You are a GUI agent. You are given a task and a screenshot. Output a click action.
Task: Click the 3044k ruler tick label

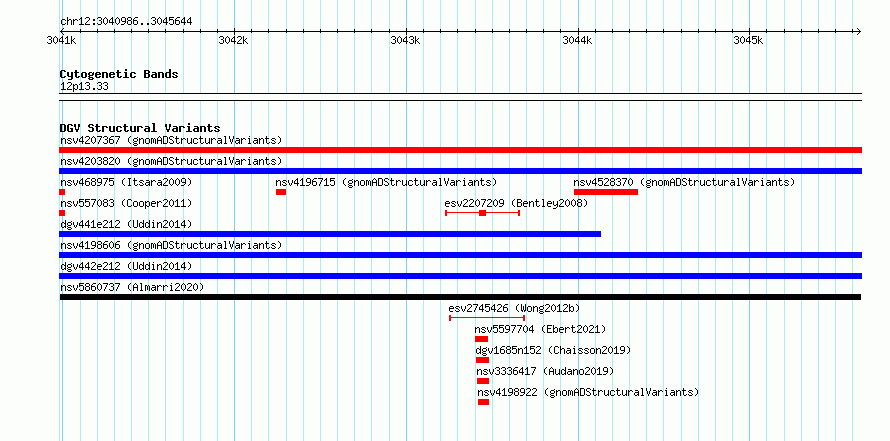(x=577, y=40)
